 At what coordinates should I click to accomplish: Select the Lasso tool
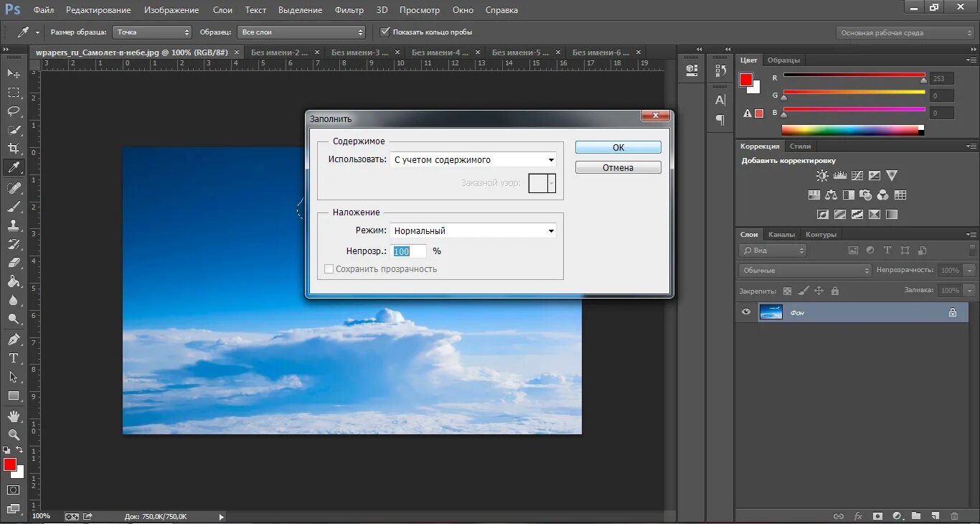[13, 111]
